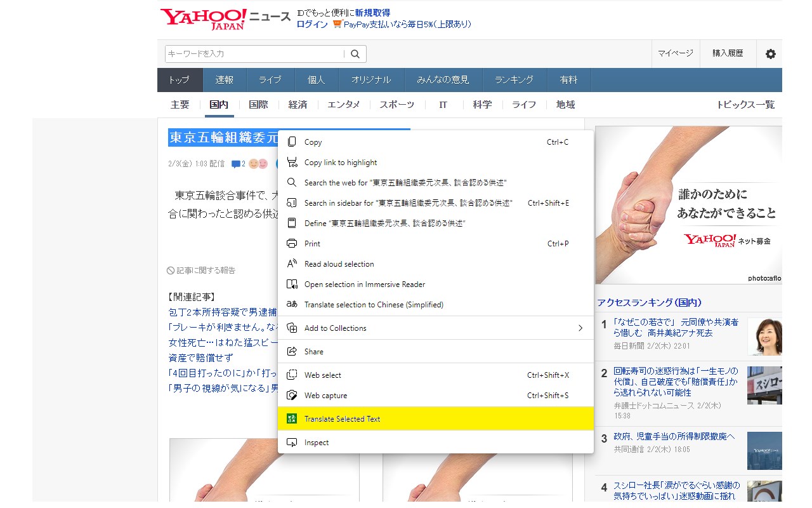Click the Search in sidebar icon
The height and width of the screenshot is (508, 812).
tap(292, 203)
